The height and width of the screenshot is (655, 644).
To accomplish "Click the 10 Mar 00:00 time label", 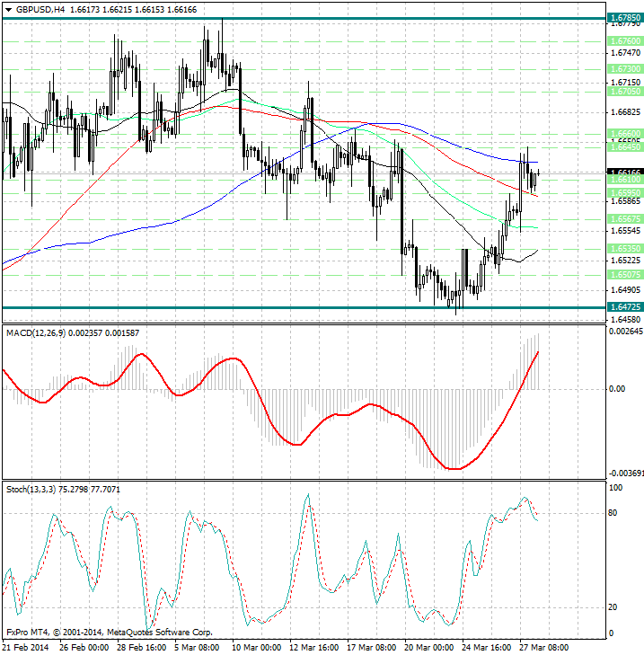I will coord(256,648).
